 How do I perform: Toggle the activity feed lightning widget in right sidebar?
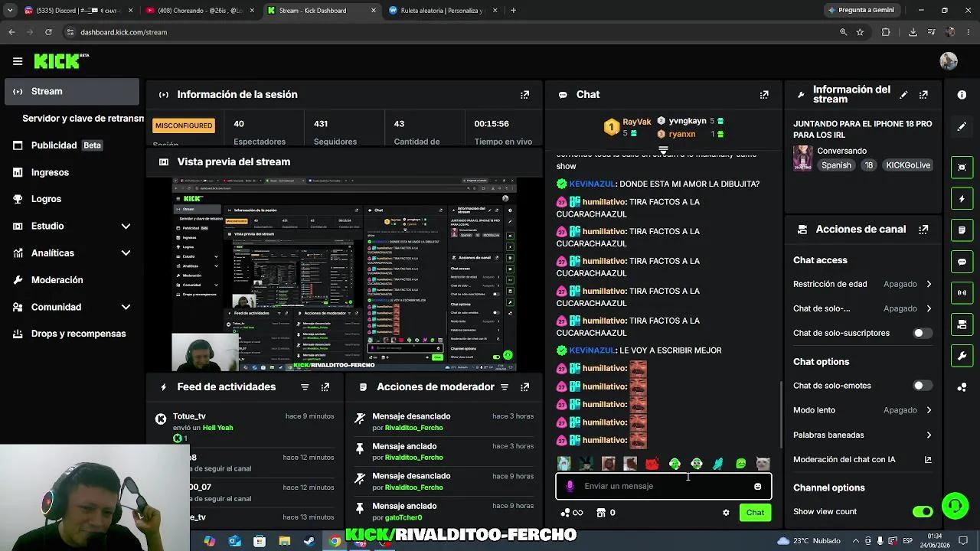(x=962, y=199)
